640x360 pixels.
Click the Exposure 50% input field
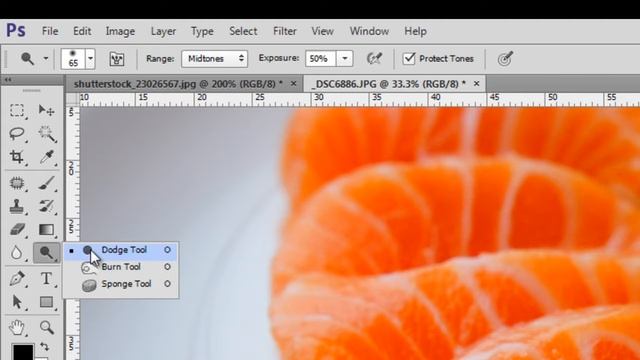320,59
